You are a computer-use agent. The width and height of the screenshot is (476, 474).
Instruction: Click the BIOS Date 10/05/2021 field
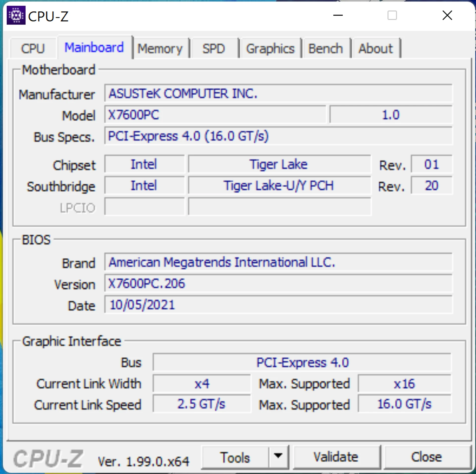[278, 305]
